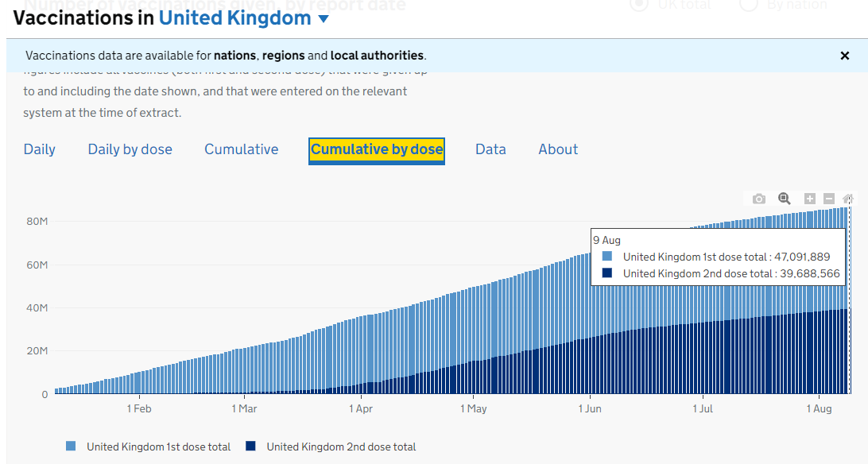The image size is (868, 464).
Task: Select the UK total radio button
Action: pyautogui.click(x=638, y=5)
